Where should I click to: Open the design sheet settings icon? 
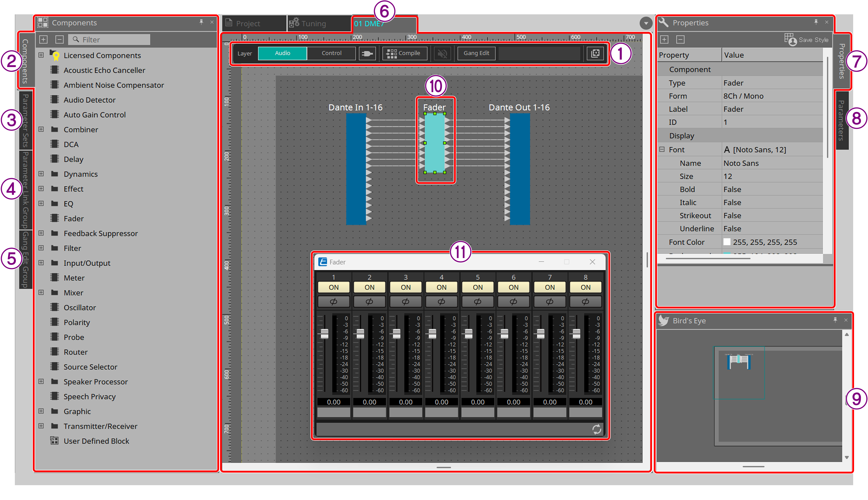pyautogui.click(x=596, y=53)
